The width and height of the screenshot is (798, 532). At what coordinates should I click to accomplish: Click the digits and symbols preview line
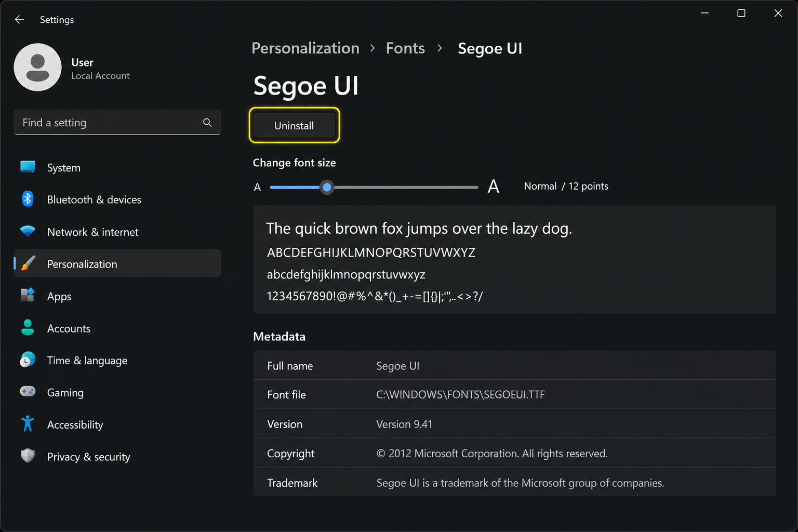[x=375, y=296]
